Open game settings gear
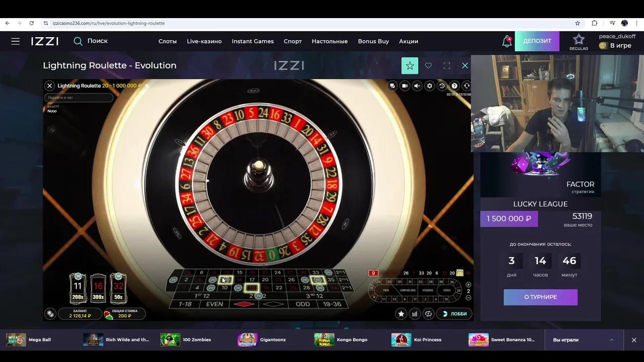Screen dimensions: 644x362 [x=430, y=86]
